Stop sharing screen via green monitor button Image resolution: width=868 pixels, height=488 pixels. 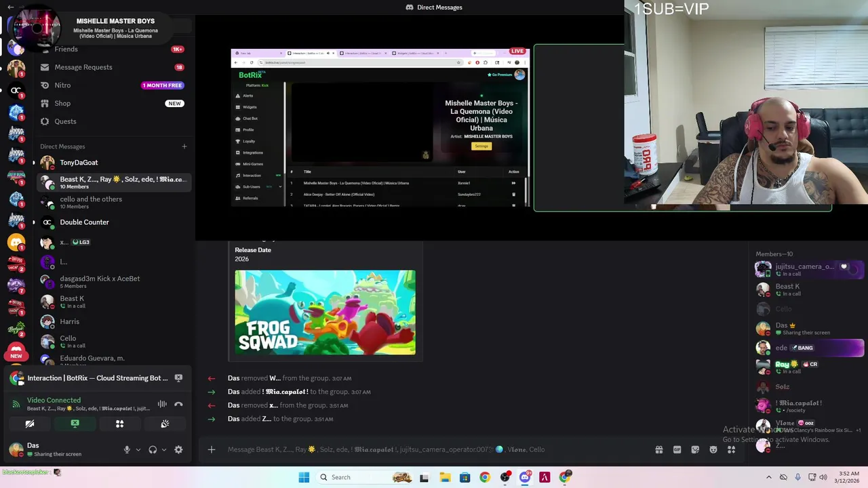(75, 424)
